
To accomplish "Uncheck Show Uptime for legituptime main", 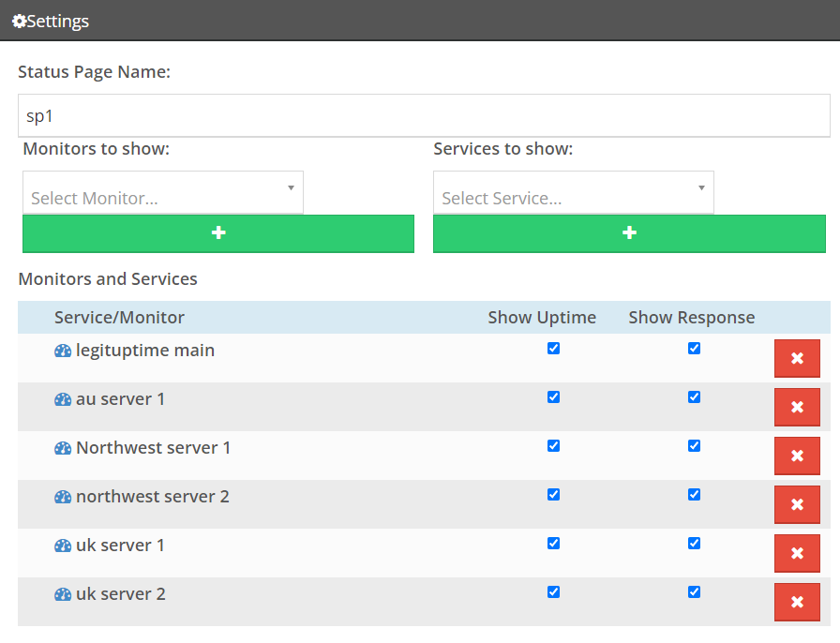I will pyautogui.click(x=553, y=349).
